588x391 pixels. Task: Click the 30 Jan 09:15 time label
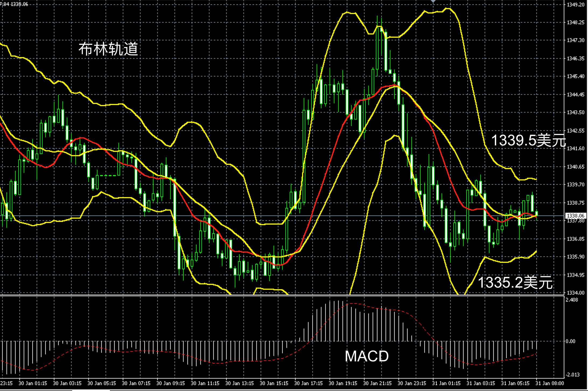click(x=171, y=383)
